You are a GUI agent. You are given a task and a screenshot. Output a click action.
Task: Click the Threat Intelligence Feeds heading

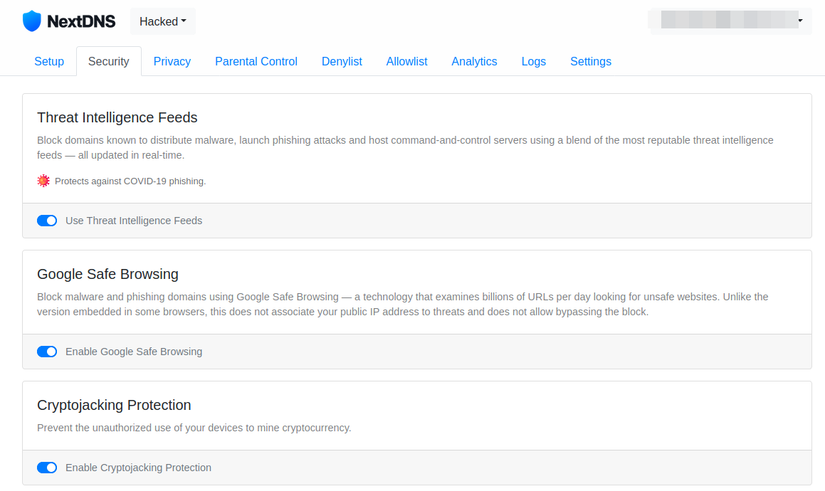(x=117, y=117)
